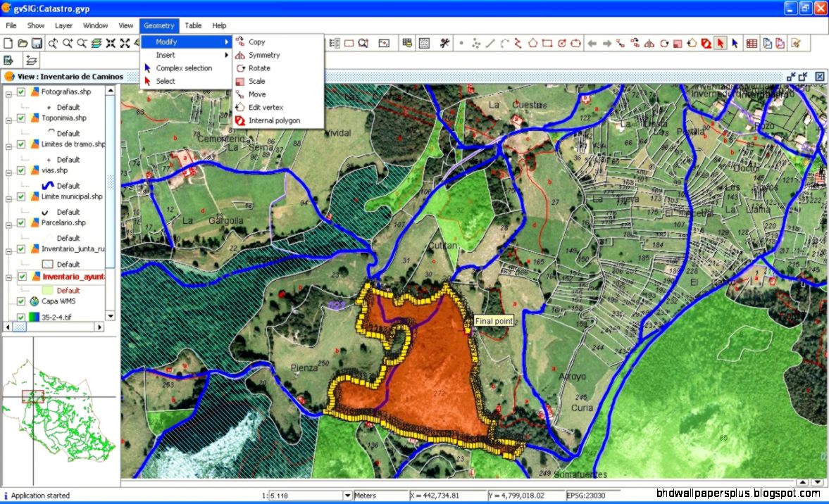Image resolution: width=829 pixels, height=504 pixels.
Task: Click the zoom in magnifier tool
Action: tap(66, 44)
